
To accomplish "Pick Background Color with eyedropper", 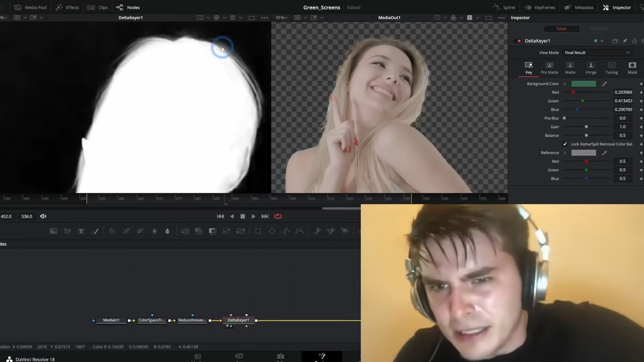I will pos(604,84).
